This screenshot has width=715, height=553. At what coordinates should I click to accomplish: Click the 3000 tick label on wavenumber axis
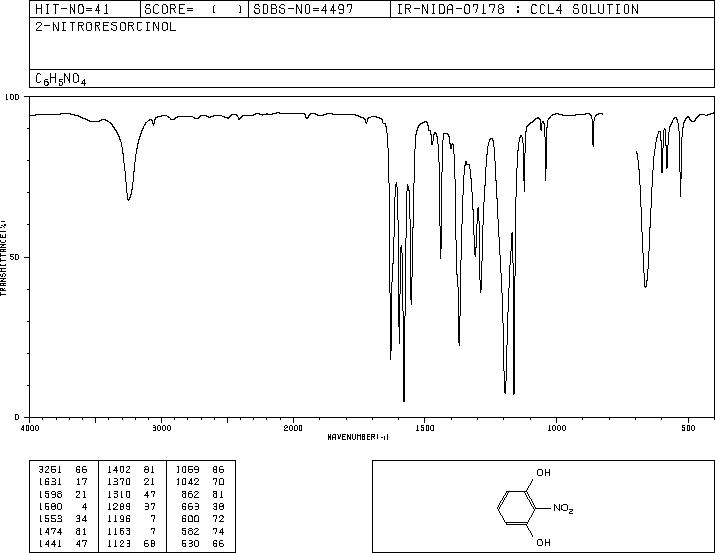[x=161, y=428]
